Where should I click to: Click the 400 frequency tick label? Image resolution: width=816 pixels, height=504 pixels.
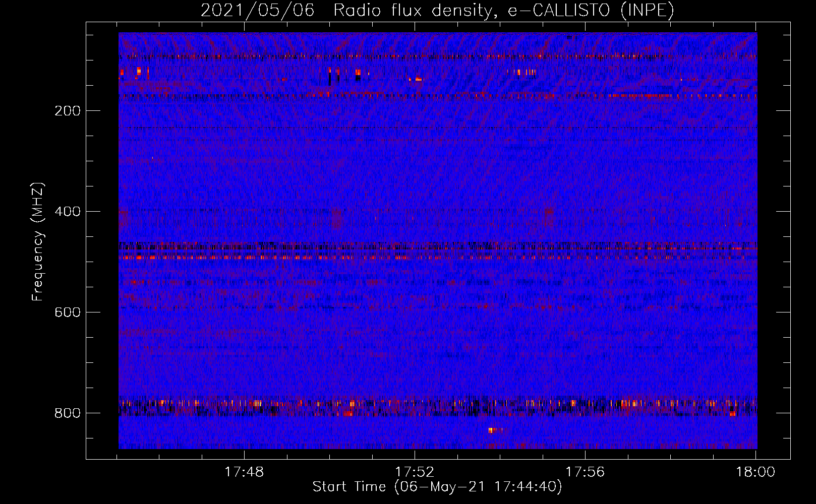click(68, 212)
